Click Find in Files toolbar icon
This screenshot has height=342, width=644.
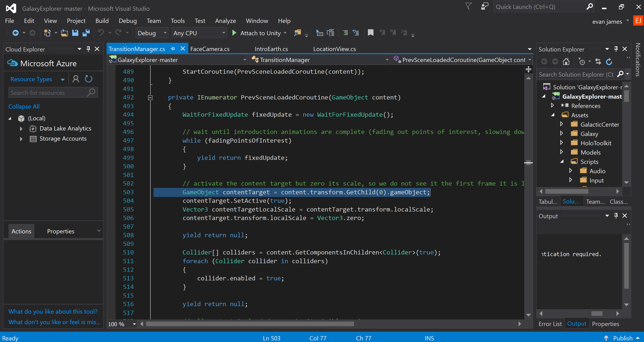pyautogui.click(x=297, y=33)
